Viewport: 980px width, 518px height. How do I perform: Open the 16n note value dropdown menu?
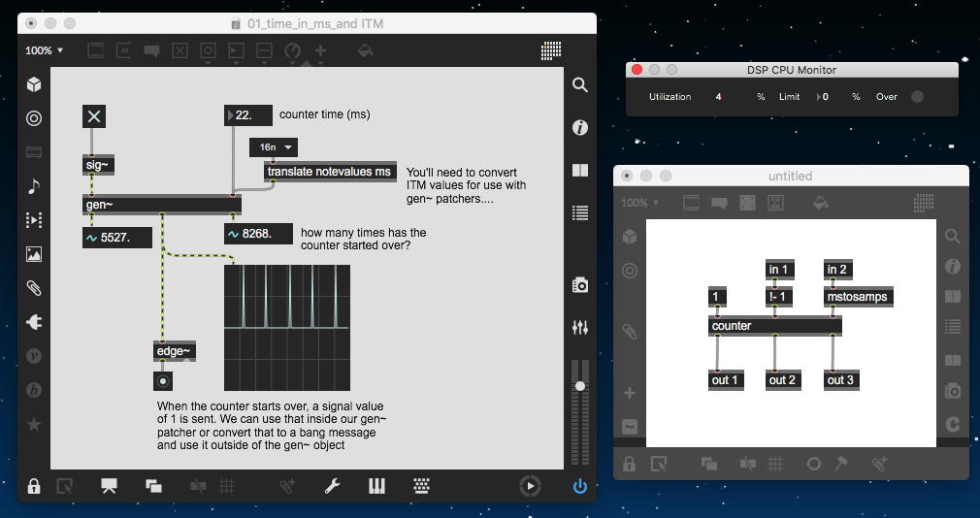[274, 147]
